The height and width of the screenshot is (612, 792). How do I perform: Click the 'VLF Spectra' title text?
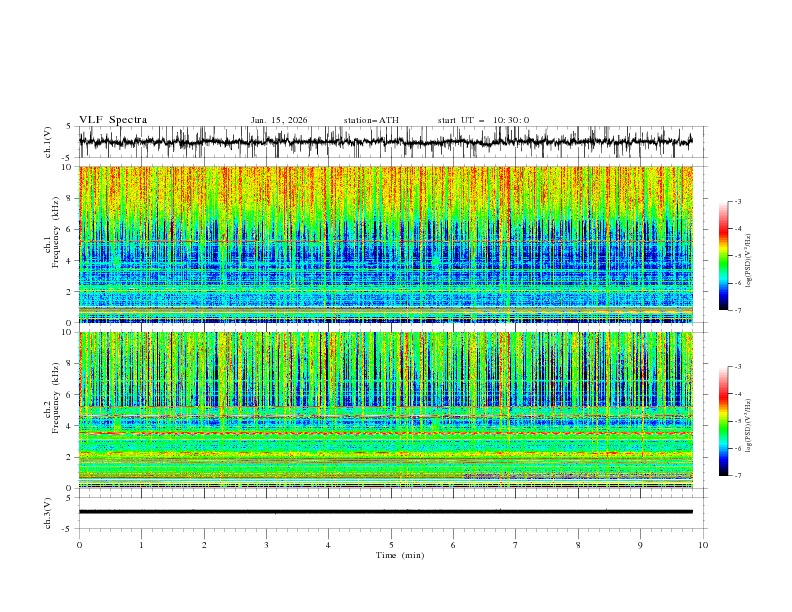coord(113,120)
